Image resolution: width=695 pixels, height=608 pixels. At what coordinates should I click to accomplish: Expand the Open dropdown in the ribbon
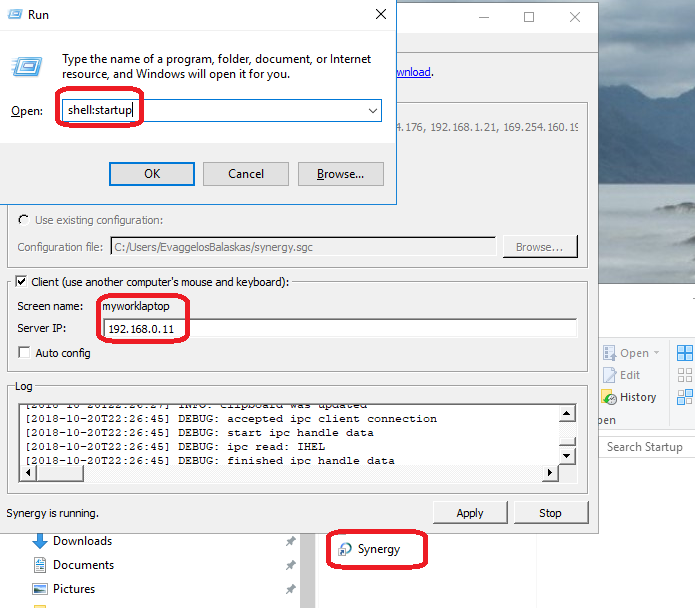[656, 353]
